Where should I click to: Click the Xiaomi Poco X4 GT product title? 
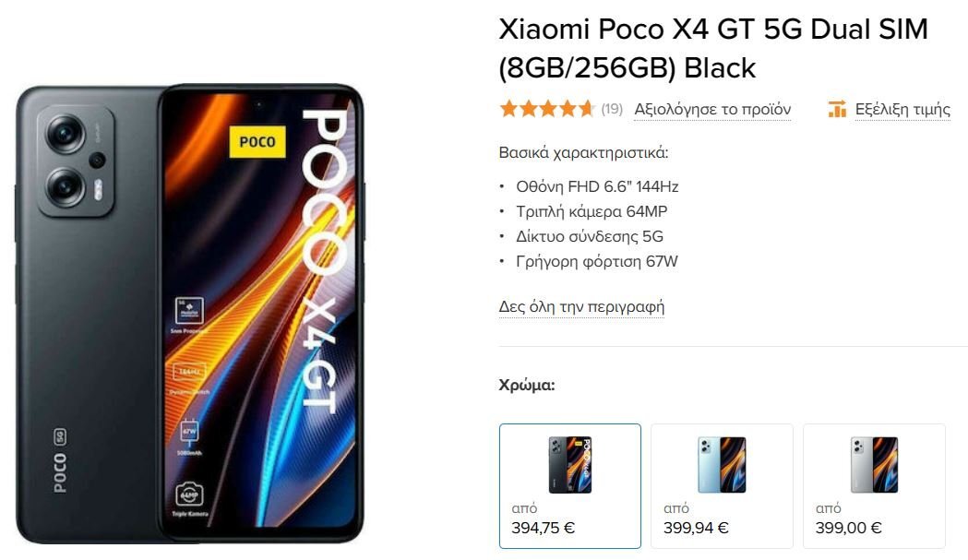[713, 48]
